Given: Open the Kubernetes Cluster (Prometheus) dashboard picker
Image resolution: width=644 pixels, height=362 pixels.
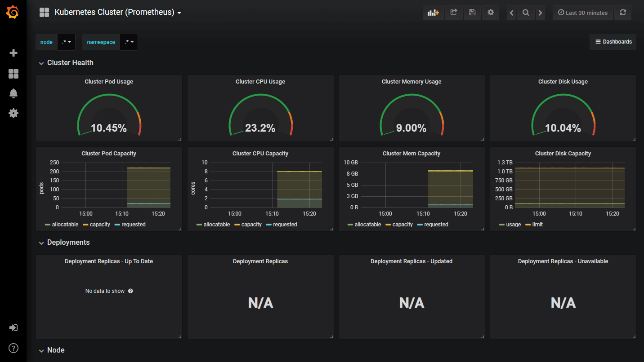Looking at the screenshot, I should tap(118, 13).
